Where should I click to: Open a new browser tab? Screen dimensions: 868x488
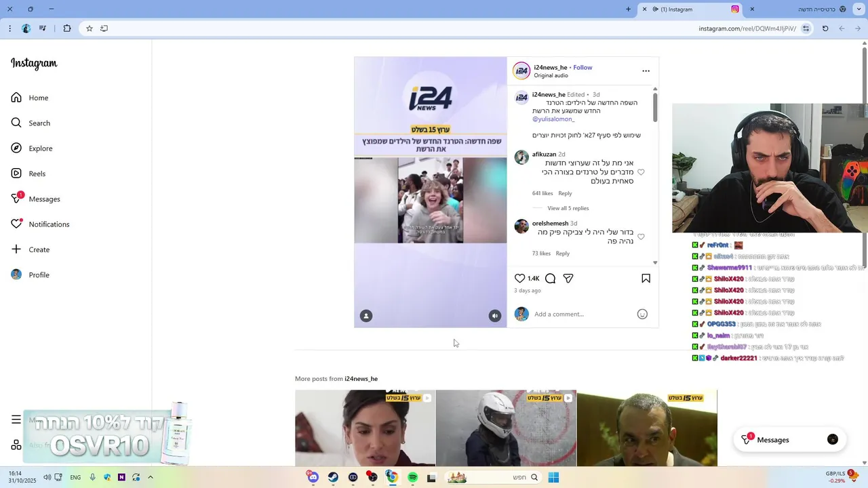(x=628, y=9)
